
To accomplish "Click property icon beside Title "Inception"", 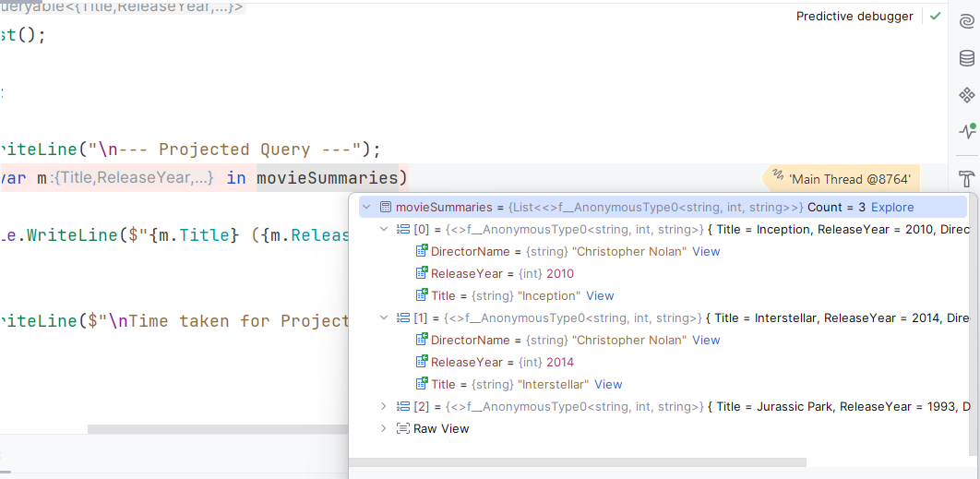I will tap(422, 294).
